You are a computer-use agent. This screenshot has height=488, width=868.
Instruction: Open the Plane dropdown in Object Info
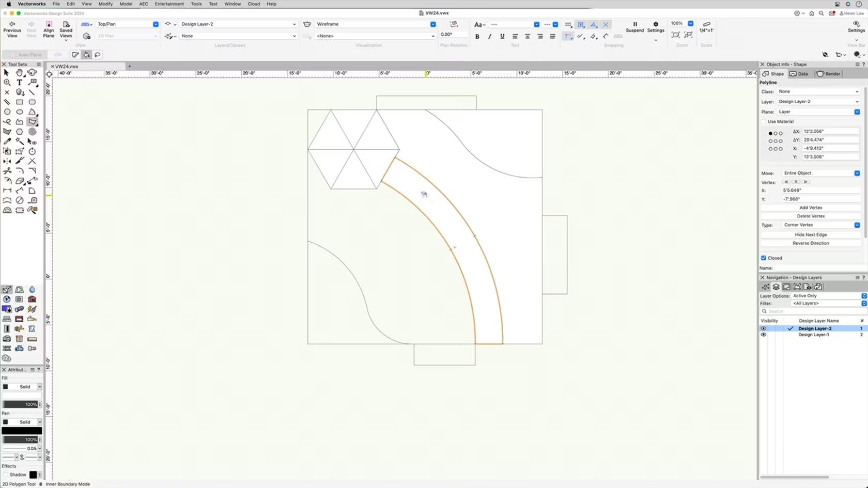(818, 112)
